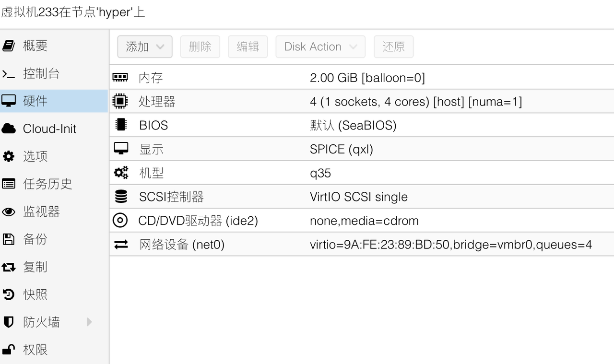Image resolution: width=614 pixels, height=364 pixels.
Task: Open 监视器 using the eye icon
Action: coord(9,211)
